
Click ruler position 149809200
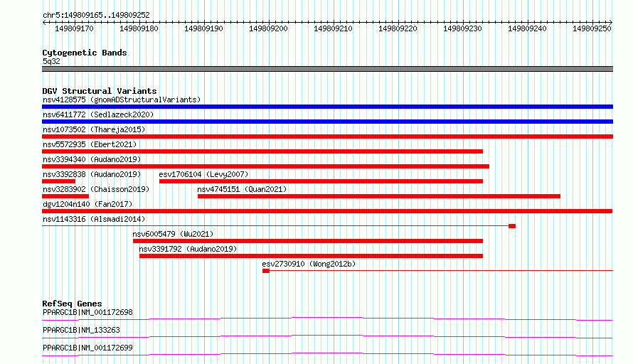coord(268,28)
